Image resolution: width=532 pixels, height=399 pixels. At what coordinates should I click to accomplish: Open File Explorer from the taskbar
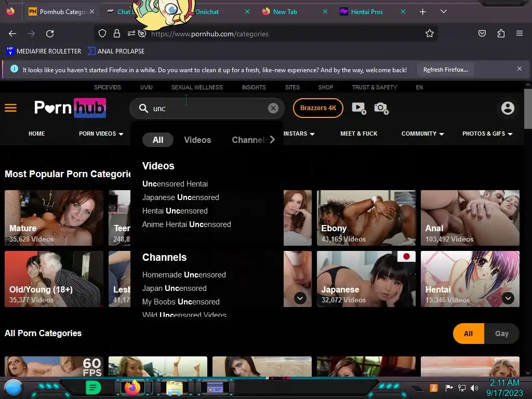[x=175, y=388]
